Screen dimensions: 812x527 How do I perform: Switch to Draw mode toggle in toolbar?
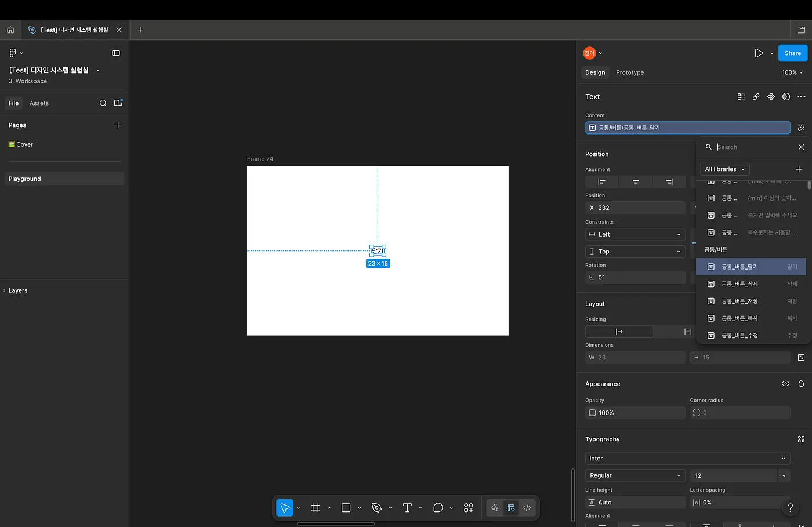[x=495, y=508]
